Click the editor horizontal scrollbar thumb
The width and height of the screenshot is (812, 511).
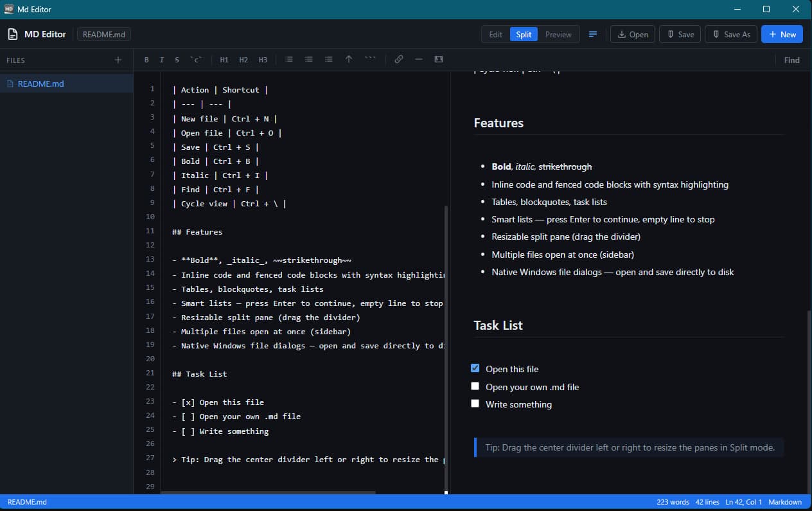click(x=268, y=493)
